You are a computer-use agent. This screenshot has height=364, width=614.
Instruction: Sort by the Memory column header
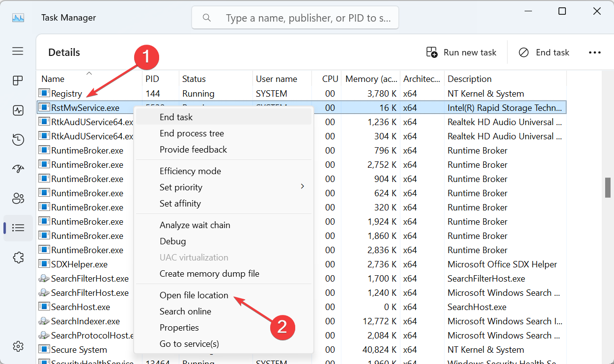click(x=371, y=79)
